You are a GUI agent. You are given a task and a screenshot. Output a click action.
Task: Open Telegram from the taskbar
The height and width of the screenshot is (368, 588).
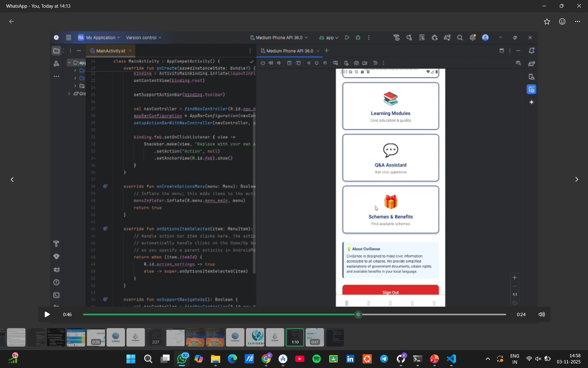(x=384, y=358)
